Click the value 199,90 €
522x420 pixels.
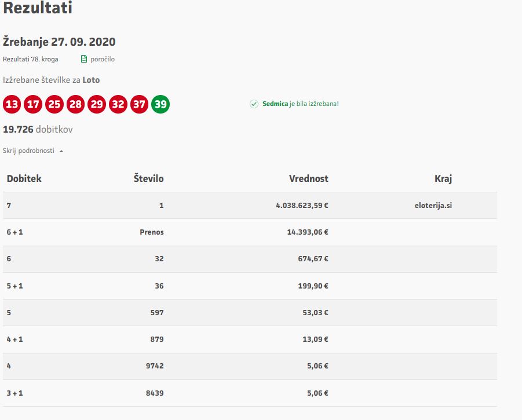point(313,286)
